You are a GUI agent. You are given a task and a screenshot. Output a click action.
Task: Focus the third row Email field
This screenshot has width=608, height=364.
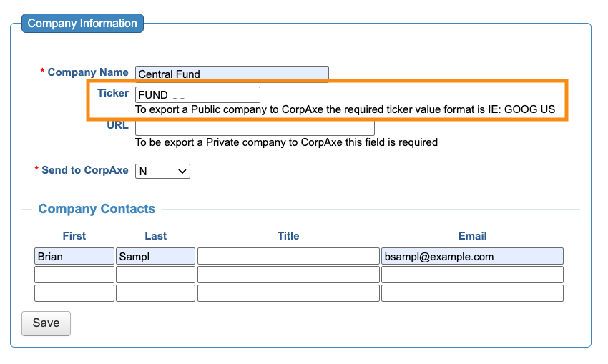(x=472, y=293)
